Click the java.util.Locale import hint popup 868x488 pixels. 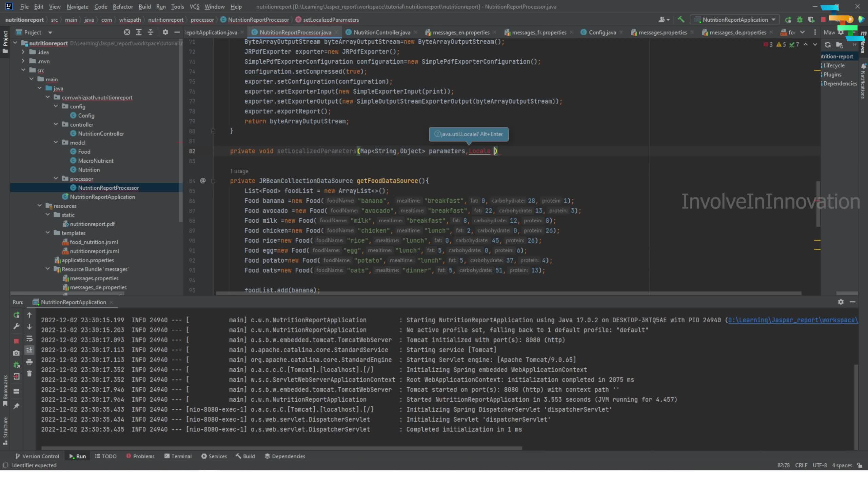tap(469, 134)
